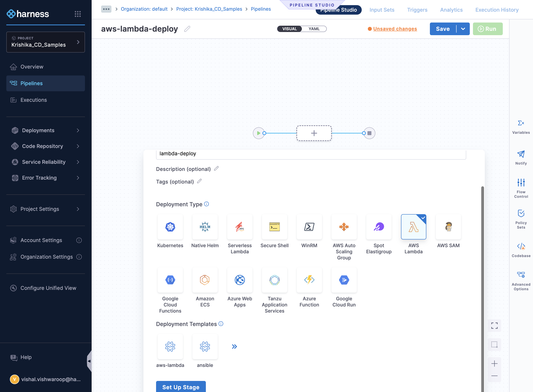Open the module grid switcher
The height and width of the screenshot is (392, 533).
[78, 14]
